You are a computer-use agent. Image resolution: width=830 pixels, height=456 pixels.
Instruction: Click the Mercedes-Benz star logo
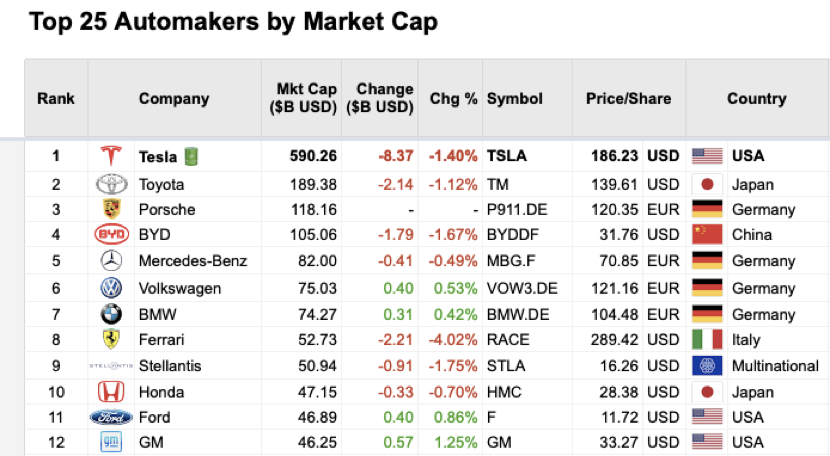[x=111, y=261]
